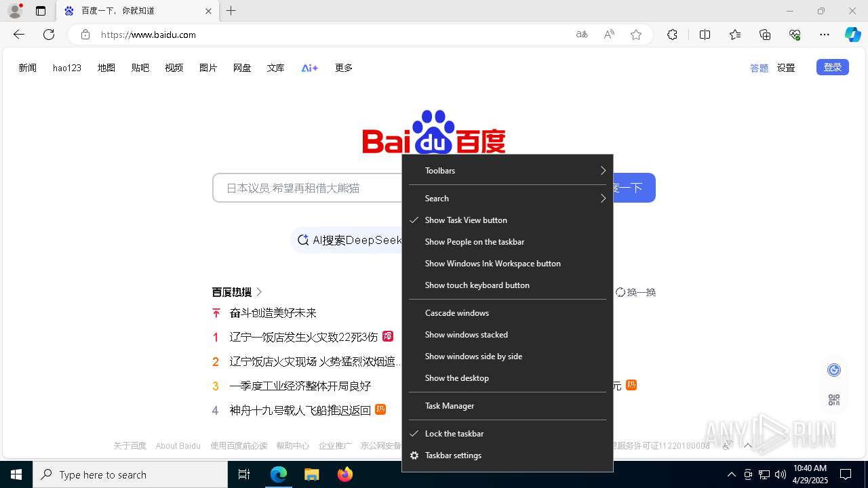Open the 新闻 news link
Screen dimensions: 868x488
tap(28, 68)
